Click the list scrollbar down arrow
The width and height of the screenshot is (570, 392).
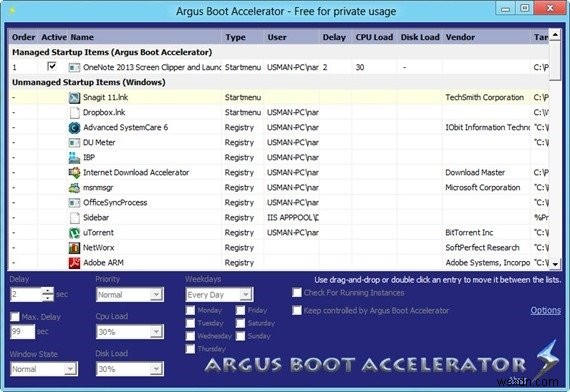(555, 264)
